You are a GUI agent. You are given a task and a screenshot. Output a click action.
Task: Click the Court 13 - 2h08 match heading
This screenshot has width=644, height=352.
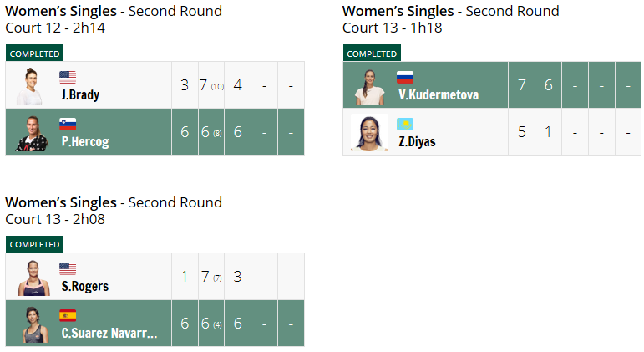point(55,219)
